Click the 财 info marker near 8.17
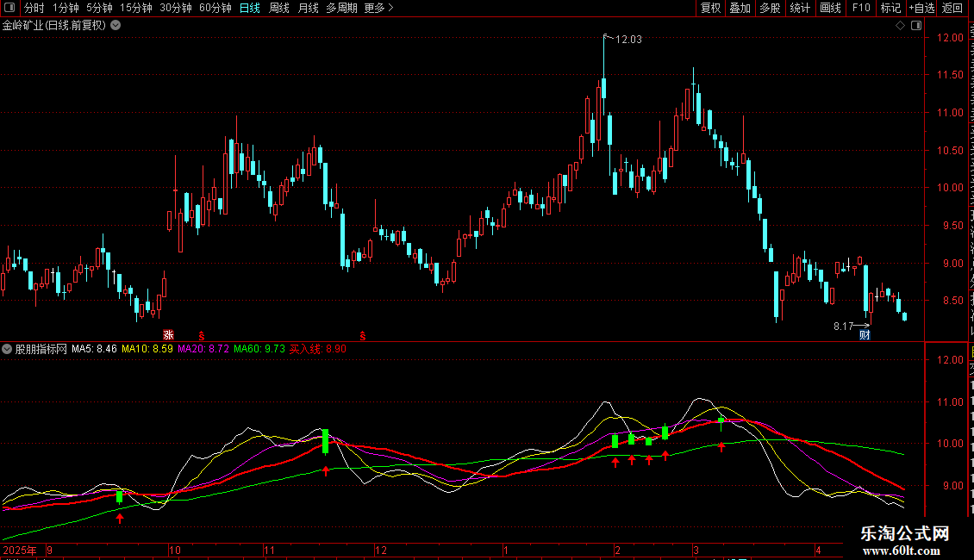This screenshot has width=974, height=560. (x=865, y=335)
